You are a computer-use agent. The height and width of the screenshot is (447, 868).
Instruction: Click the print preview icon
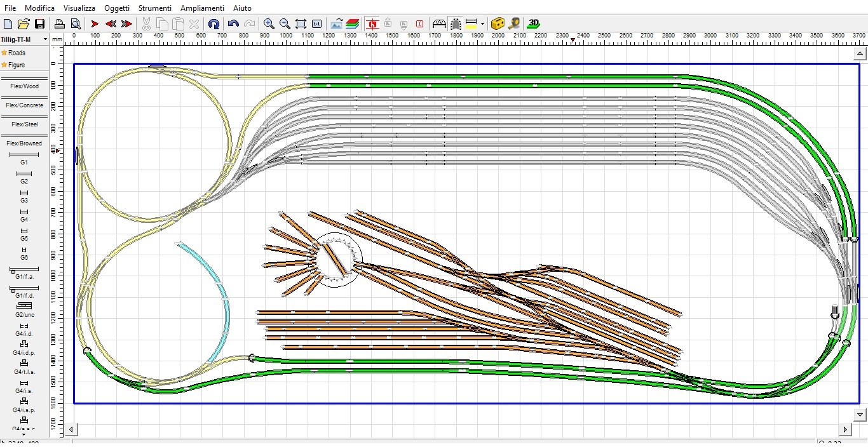pyautogui.click(x=75, y=23)
